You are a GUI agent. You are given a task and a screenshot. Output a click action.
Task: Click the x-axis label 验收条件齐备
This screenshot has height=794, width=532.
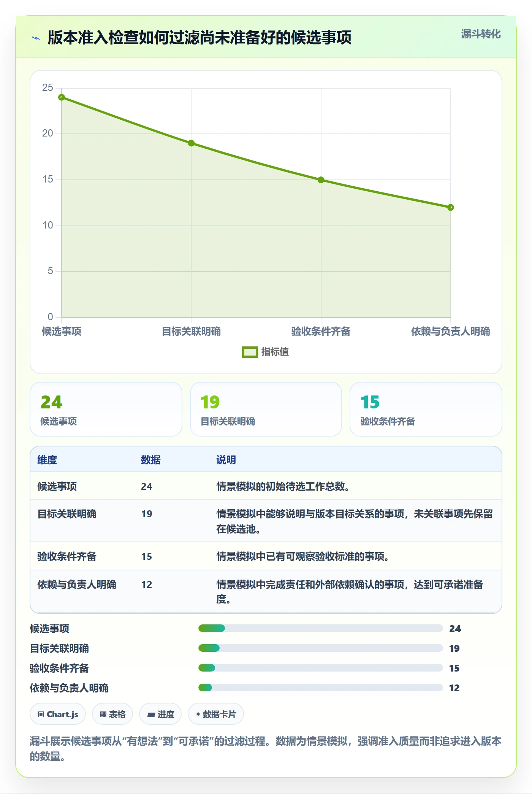[321, 332]
